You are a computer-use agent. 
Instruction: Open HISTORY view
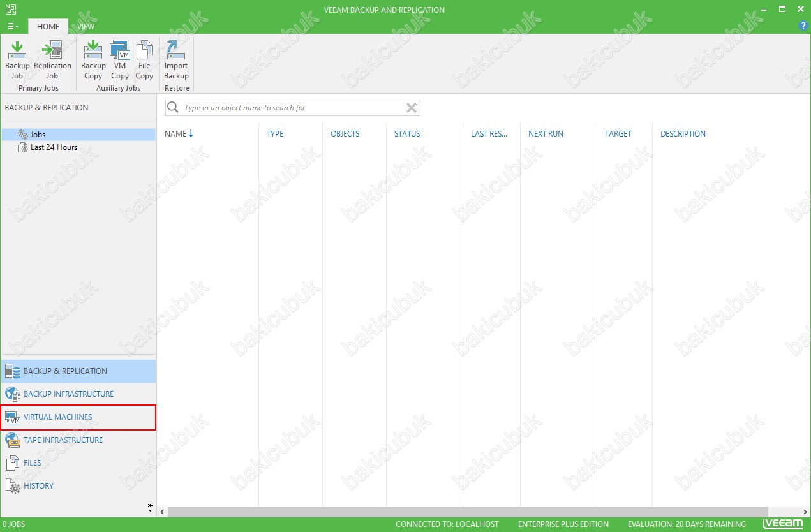click(x=78, y=486)
